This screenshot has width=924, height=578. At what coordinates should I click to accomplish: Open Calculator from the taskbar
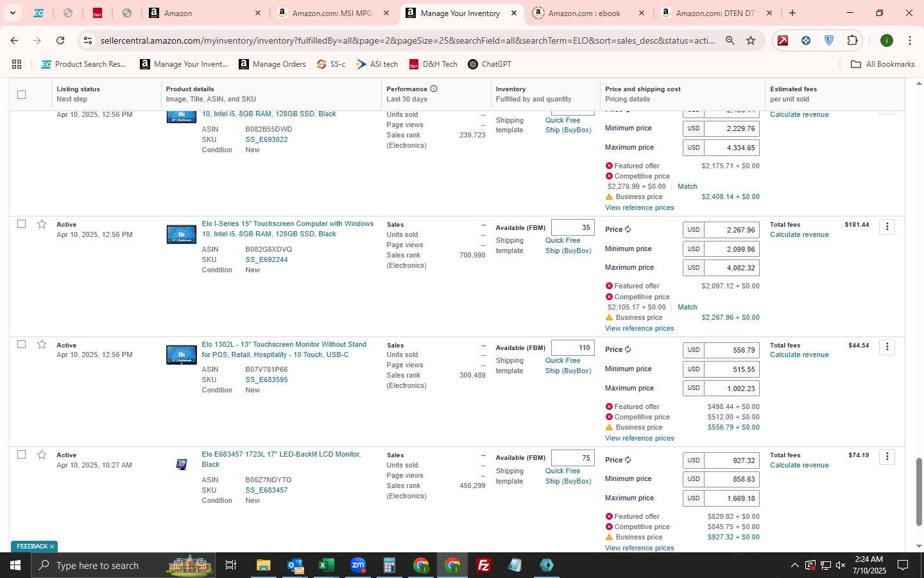coord(389,565)
